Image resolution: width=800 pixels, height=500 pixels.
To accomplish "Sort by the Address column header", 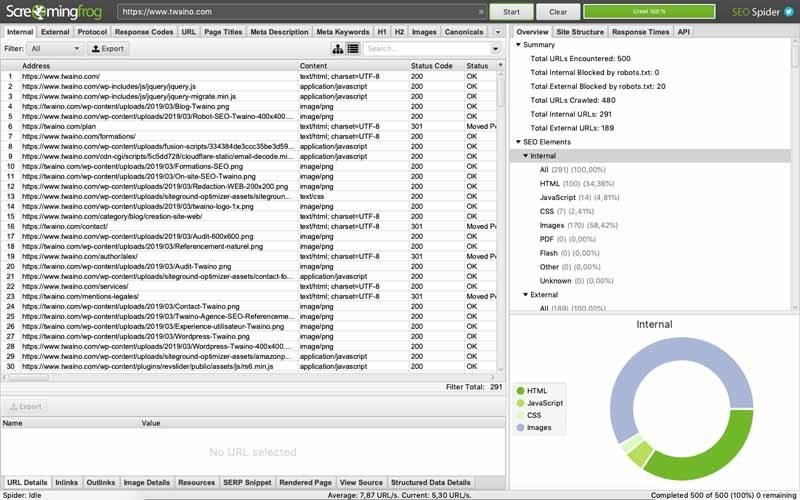I will [159, 65].
